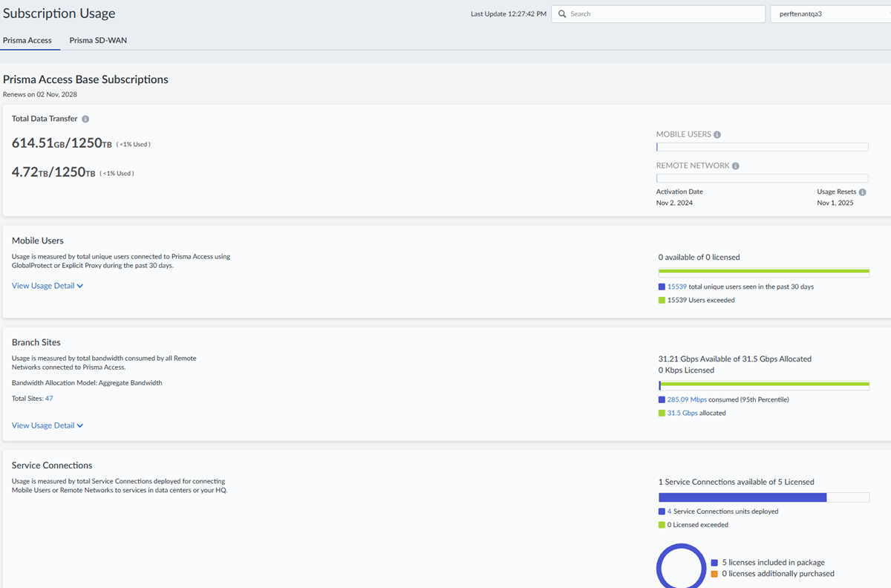The height and width of the screenshot is (588, 891).
Task: Click the info icon beside Total Data Transfer
Action: tap(85, 120)
